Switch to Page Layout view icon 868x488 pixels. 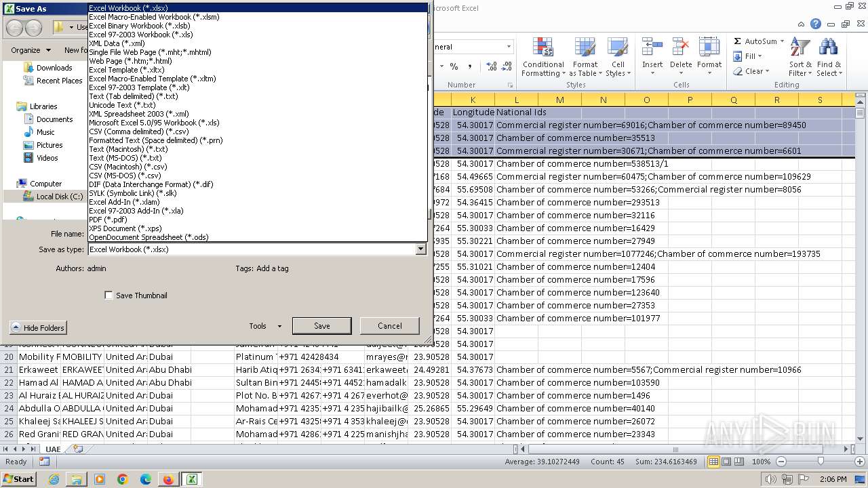pyautogui.click(x=726, y=462)
